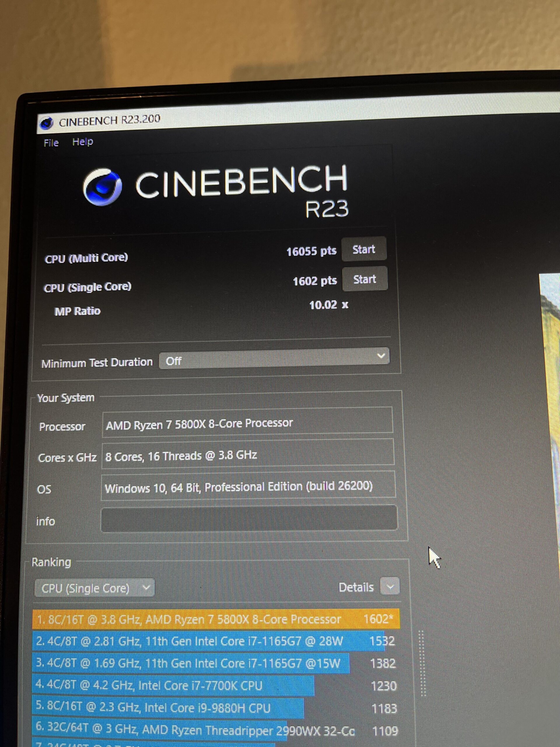This screenshot has width=560, height=747.
Task: Open the File menu
Action: point(51,143)
